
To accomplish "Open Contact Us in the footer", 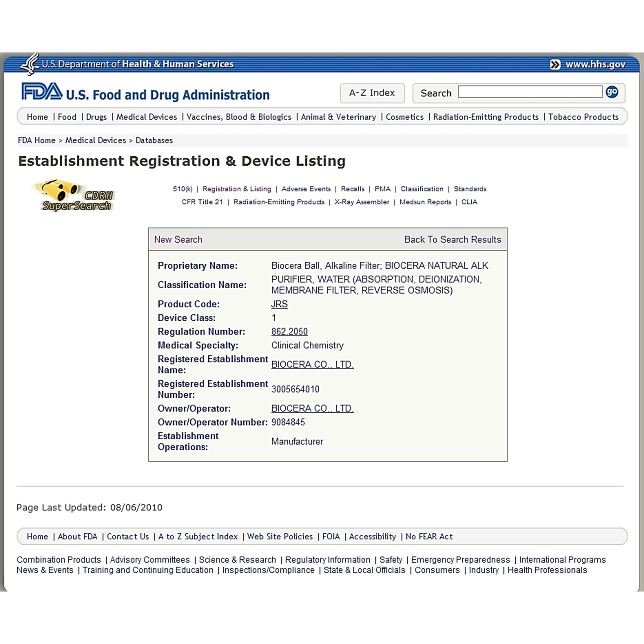I will pyautogui.click(x=128, y=536).
